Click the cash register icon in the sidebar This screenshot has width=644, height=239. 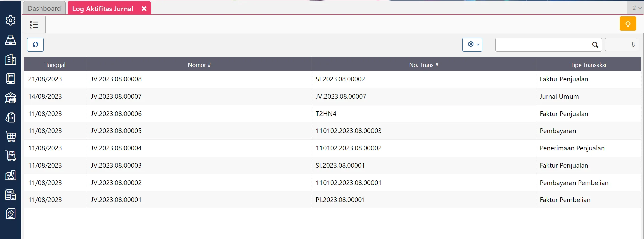pos(10,40)
